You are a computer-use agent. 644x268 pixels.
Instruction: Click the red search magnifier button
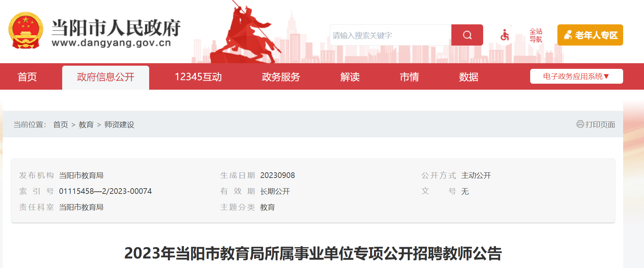(x=467, y=35)
